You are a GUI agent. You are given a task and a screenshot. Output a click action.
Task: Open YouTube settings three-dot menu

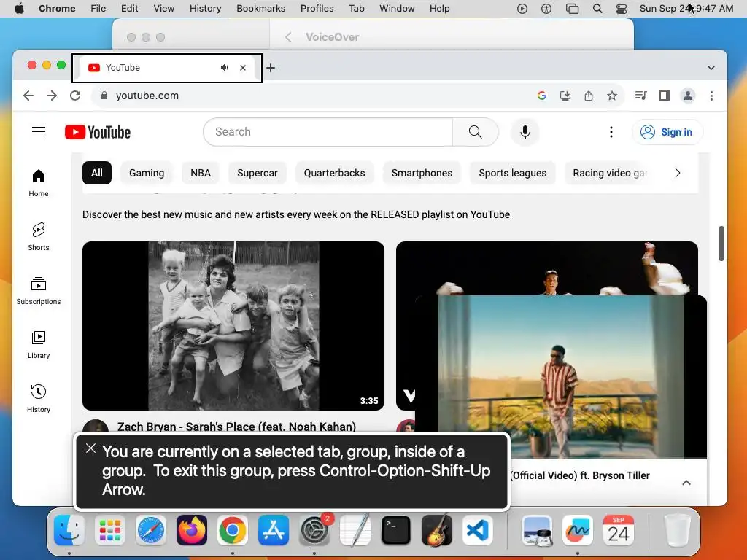[611, 132]
